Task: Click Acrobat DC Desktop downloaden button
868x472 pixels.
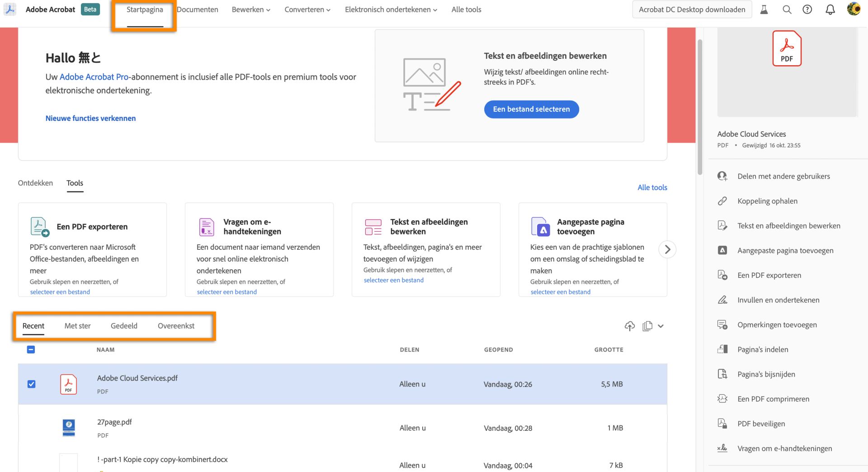Action: click(x=692, y=10)
